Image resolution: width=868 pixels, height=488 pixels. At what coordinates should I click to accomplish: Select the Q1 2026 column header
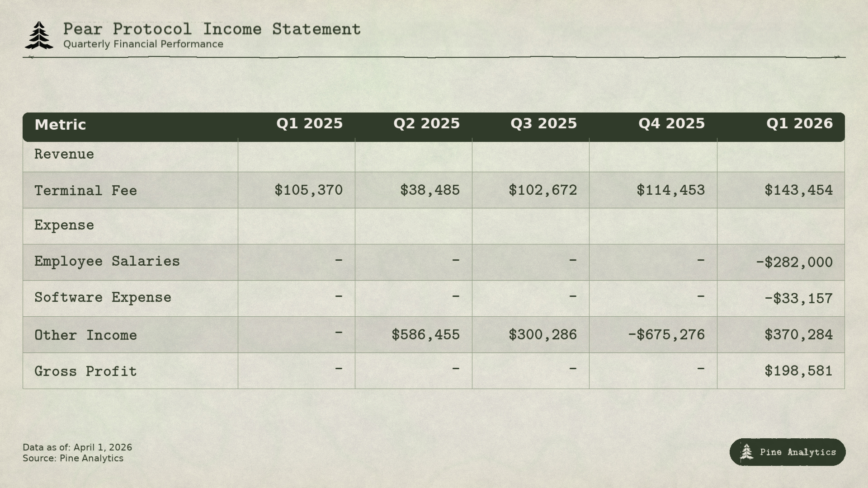pyautogui.click(x=799, y=124)
